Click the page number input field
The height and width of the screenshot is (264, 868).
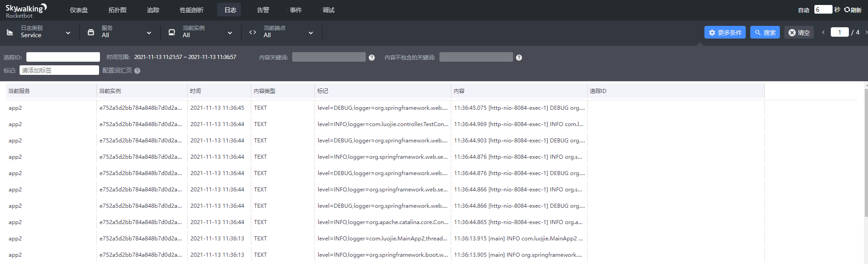tap(839, 32)
